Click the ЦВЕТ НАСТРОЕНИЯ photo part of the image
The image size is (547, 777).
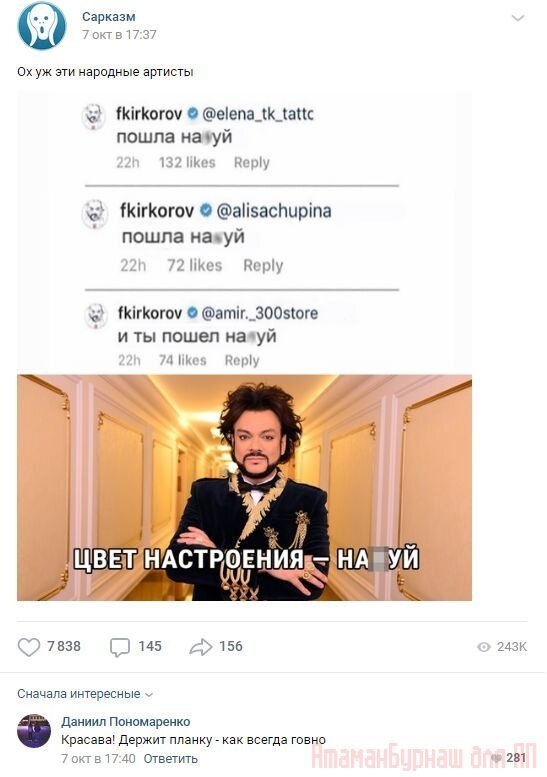(244, 488)
